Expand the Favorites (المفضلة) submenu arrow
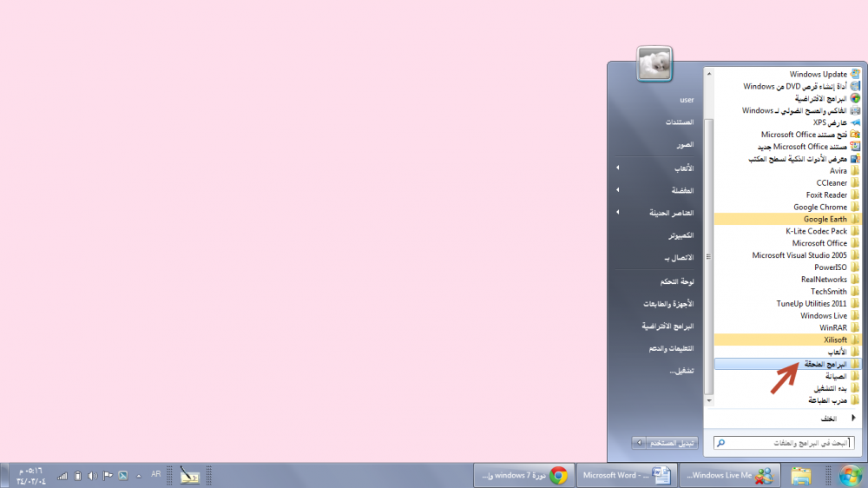Screen dimensions: 868x488 [618, 190]
